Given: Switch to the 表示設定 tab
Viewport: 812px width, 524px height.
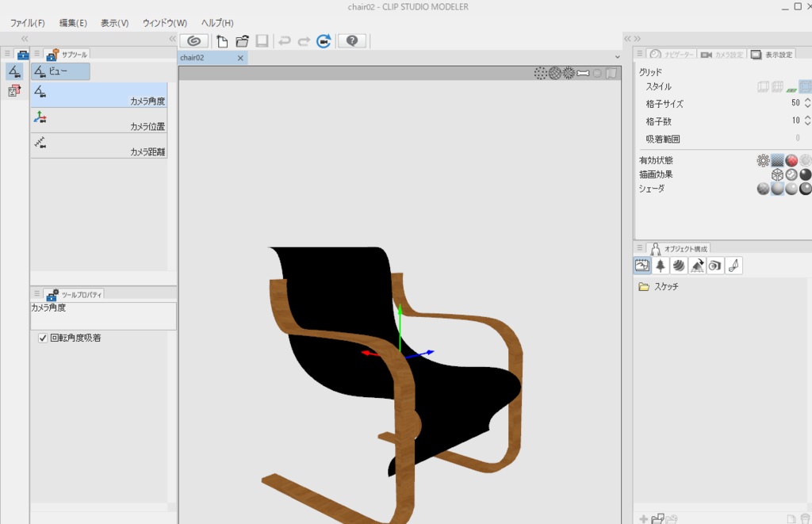Looking at the screenshot, I should (772, 55).
